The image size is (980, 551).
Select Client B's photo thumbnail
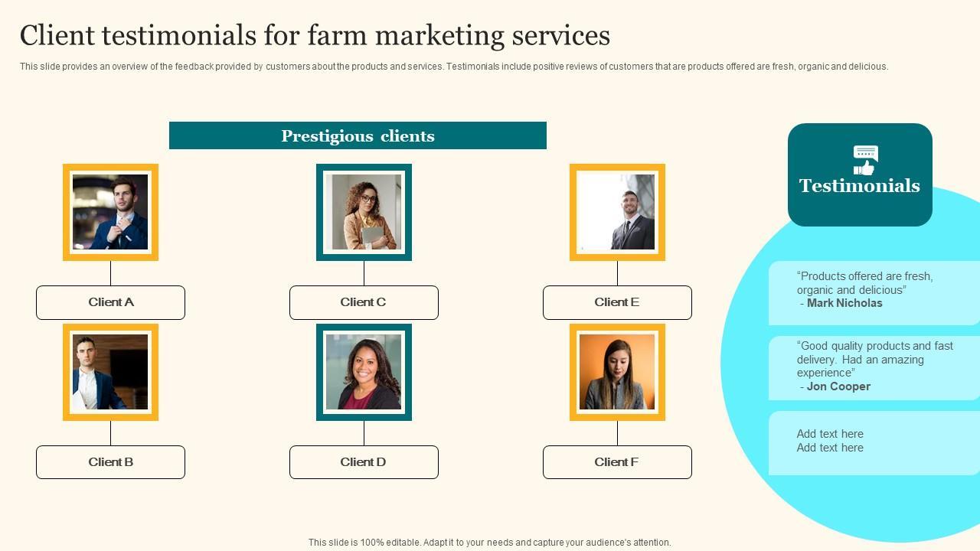click(x=110, y=372)
